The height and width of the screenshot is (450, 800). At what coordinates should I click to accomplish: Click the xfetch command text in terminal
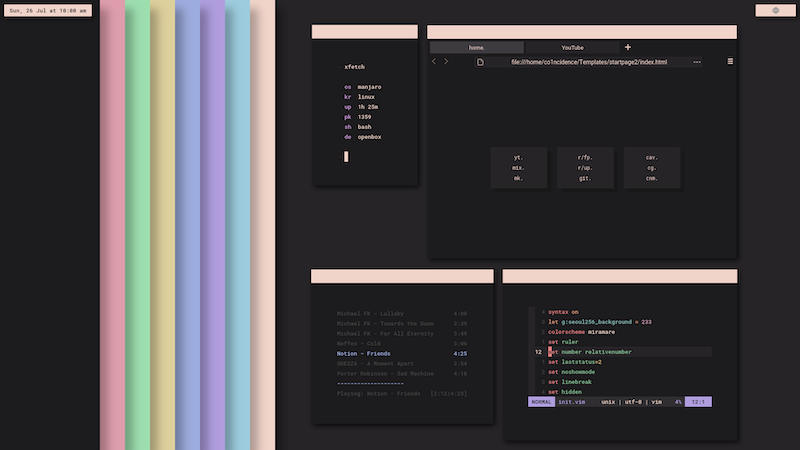(354, 67)
